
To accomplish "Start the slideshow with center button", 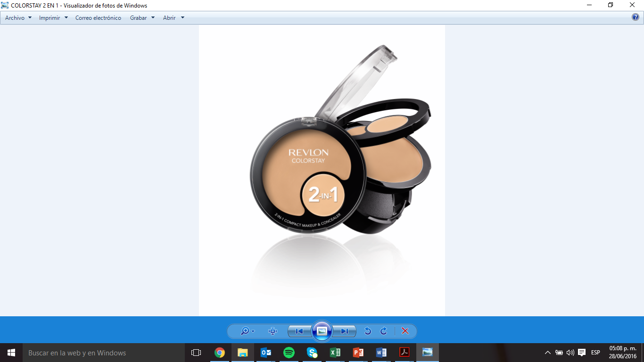I will tap(322, 331).
